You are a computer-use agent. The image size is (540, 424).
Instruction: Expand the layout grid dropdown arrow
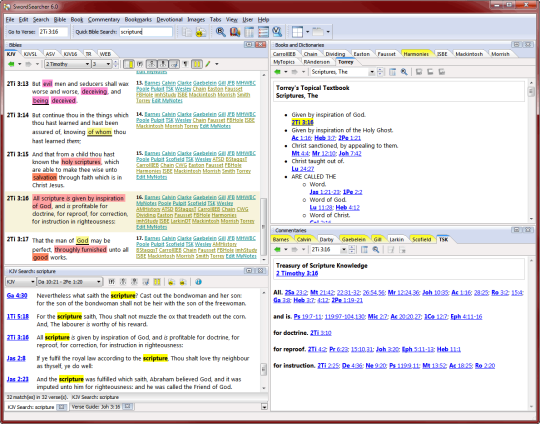[x=308, y=32]
